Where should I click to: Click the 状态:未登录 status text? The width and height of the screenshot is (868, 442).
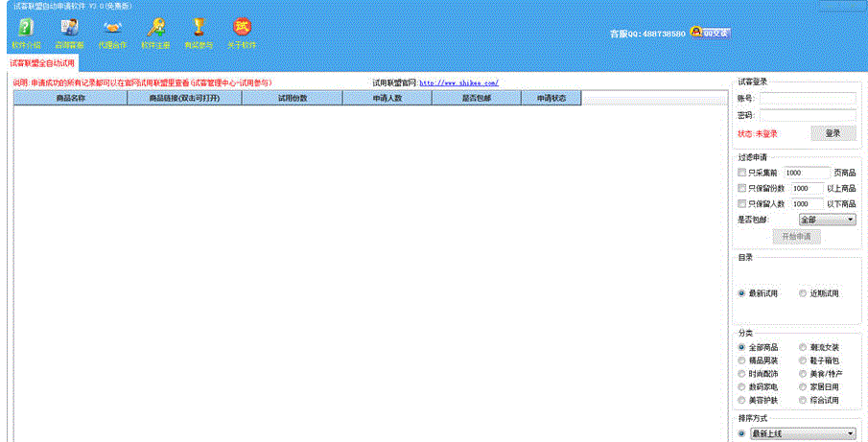(758, 134)
